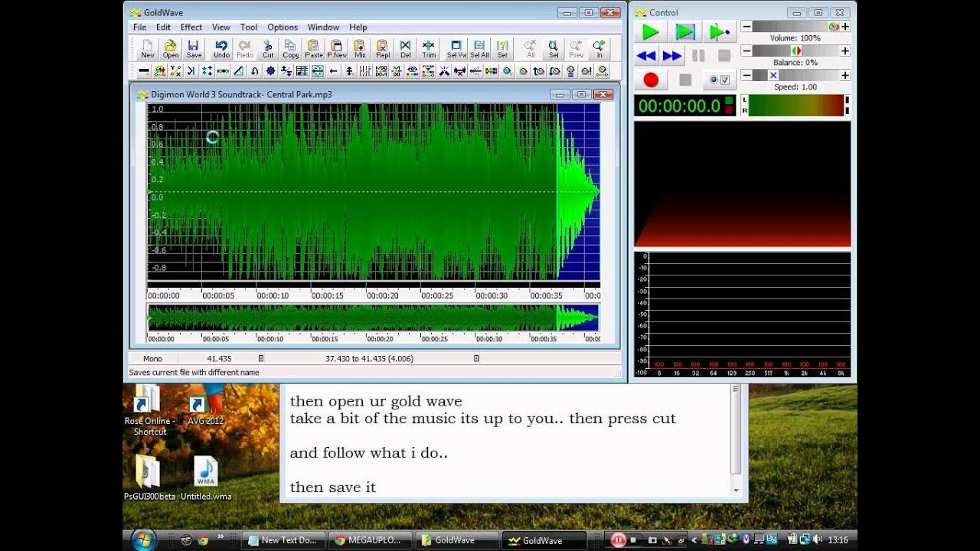Image resolution: width=980 pixels, height=551 pixels.
Task: Open the Window menu
Action: (323, 27)
